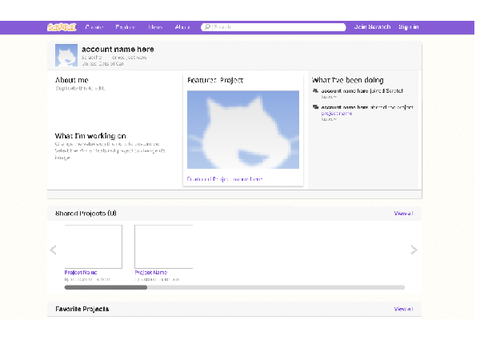
Task: Open the Featured Project name link
Action: (x=225, y=179)
